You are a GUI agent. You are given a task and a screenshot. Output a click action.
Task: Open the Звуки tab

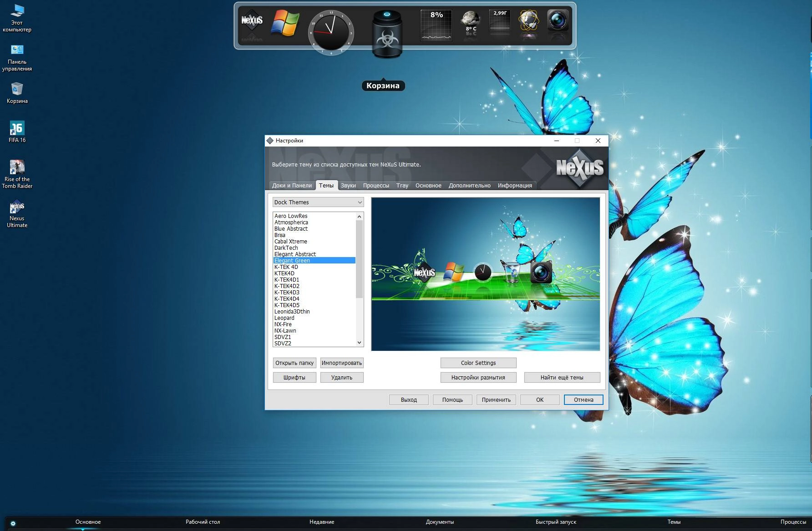(348, 185)
